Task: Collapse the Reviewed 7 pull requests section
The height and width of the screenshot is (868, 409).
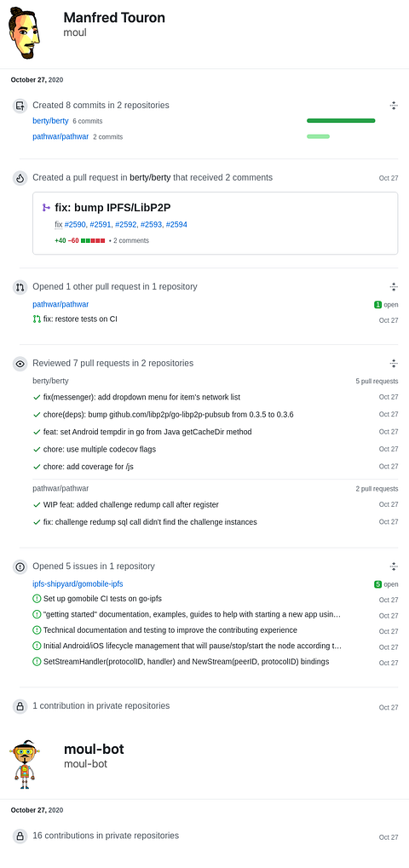Action: [x=394, y=364]
